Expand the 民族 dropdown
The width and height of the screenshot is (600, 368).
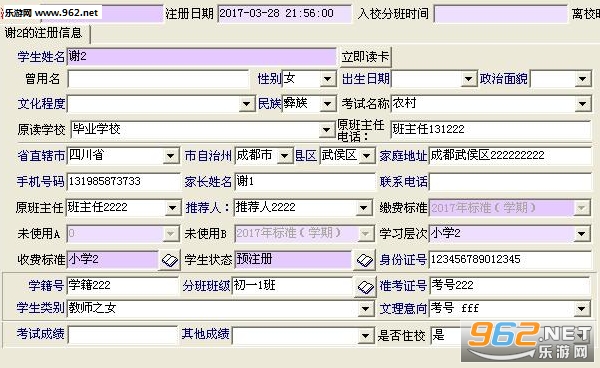(x=327, y=104)
